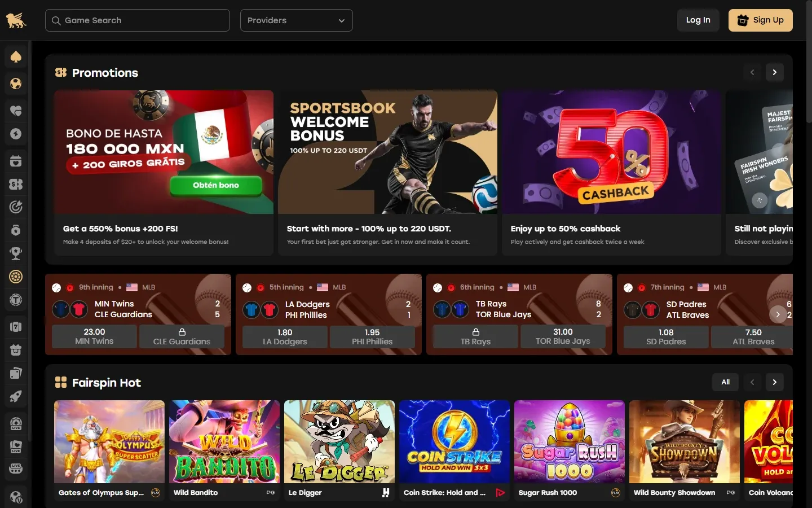
Task: Bet on PHI Phillies at 1.95
Action: (372, 336)
